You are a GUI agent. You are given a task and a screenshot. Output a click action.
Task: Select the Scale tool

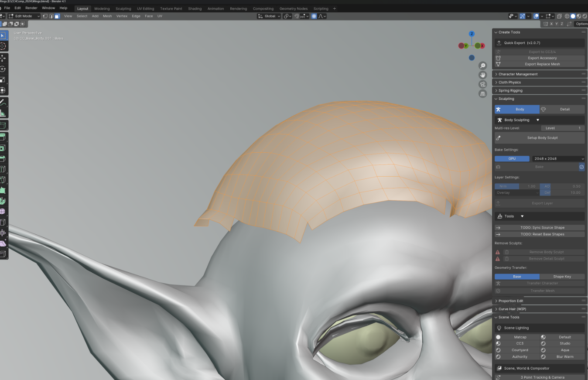pos(3,80)
